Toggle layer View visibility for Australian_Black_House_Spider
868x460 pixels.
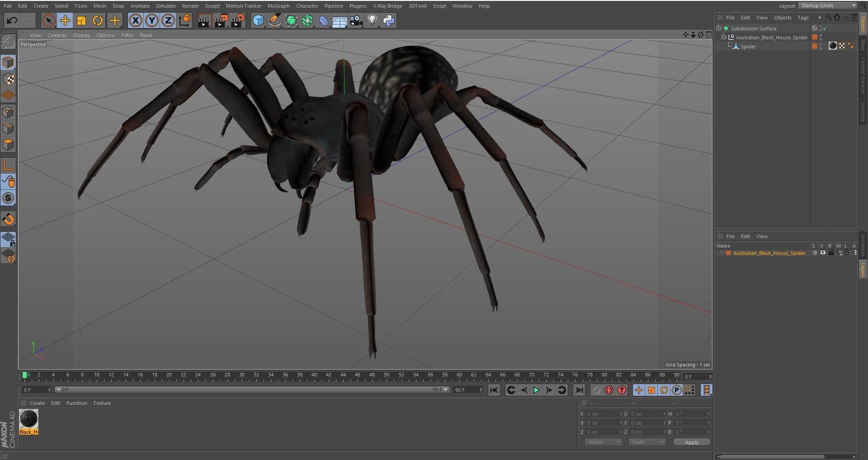(823, 253)
